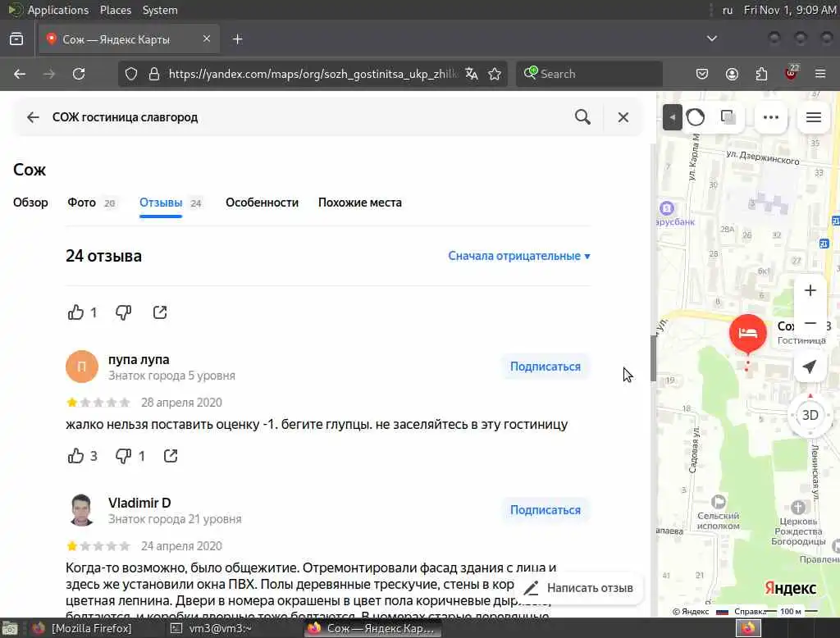
Task: Click Написать отзыв button
Action: point(578,588)
